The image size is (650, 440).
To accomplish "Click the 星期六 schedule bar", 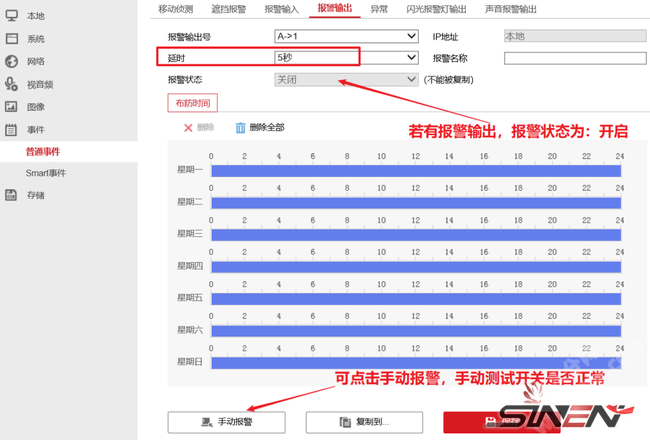I will (x=416, y=331).
